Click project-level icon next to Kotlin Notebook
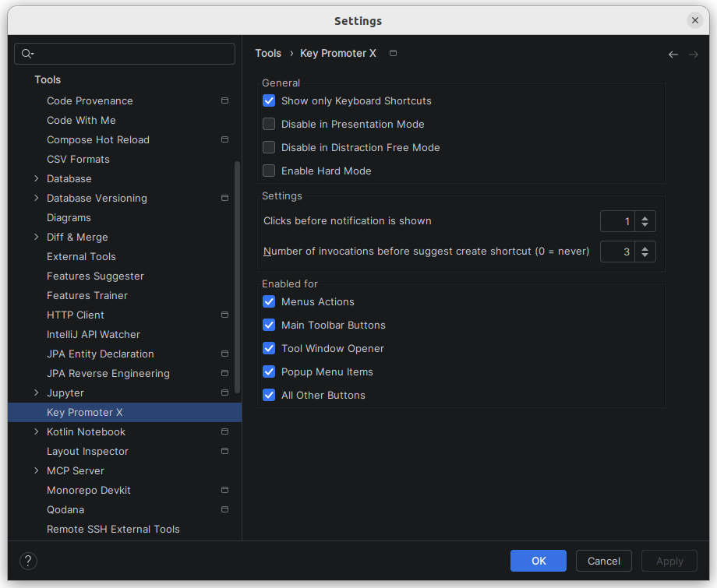Image resolution: width=717 pixels, height=588 pixels. (224, 431)
